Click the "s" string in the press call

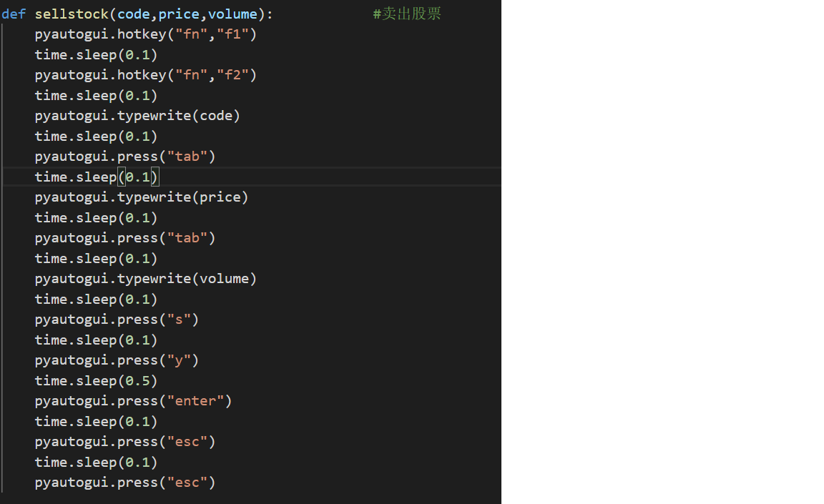(178, 320)
